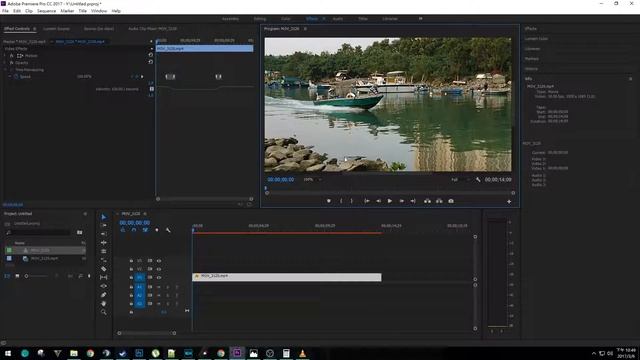Click the Lift button
The image size is (640, 360).
pos(427,201)
